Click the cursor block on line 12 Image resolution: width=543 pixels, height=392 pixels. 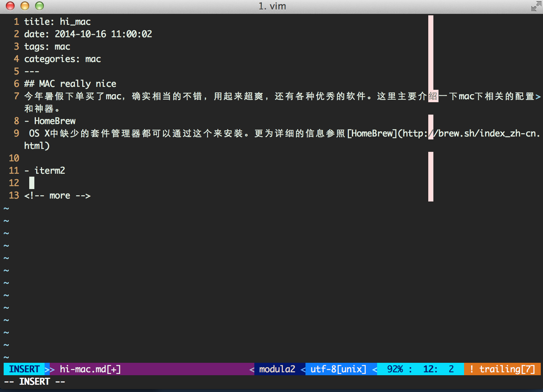(x=32, y=183)
